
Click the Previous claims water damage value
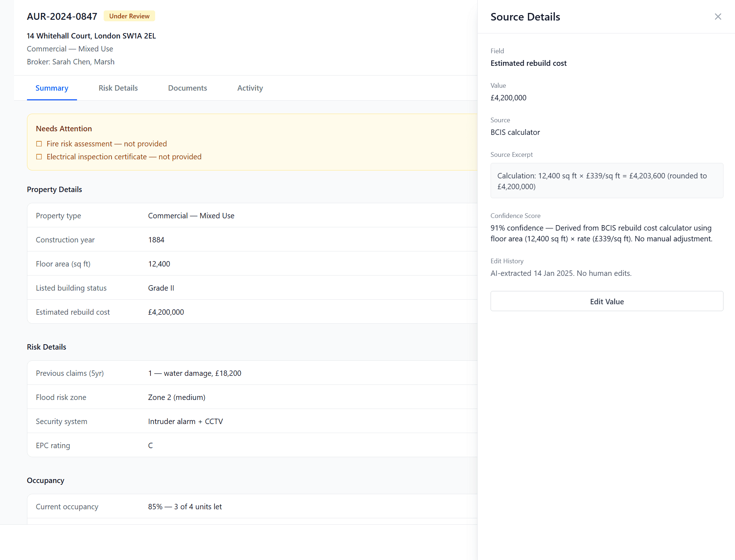tap(194, 373)
